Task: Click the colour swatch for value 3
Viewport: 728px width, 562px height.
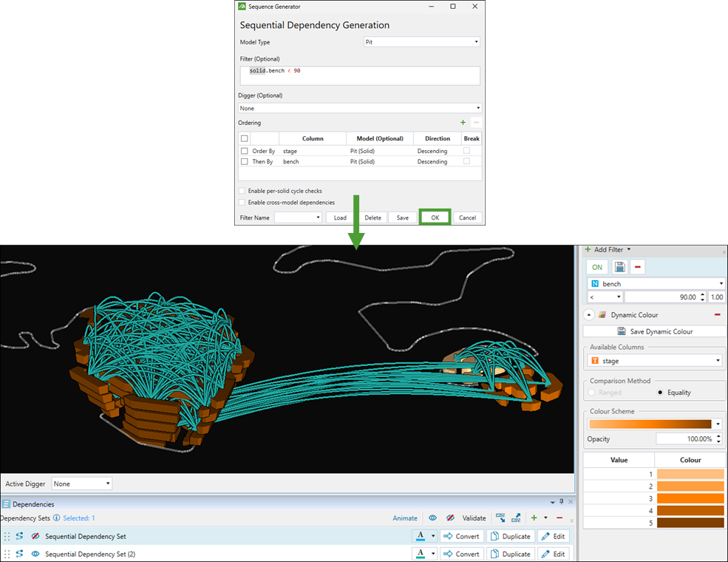Action: (690, 498)
